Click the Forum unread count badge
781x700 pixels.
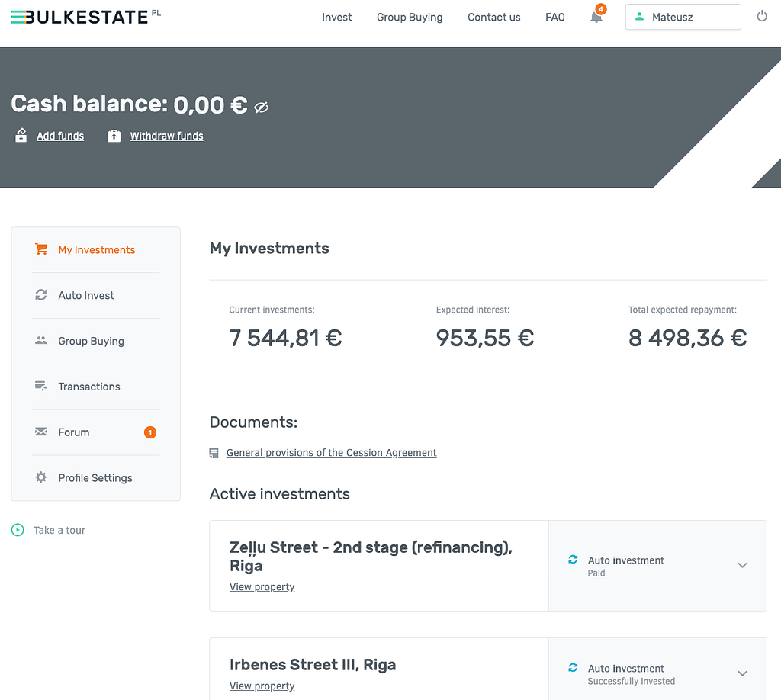tap(150, 432)
